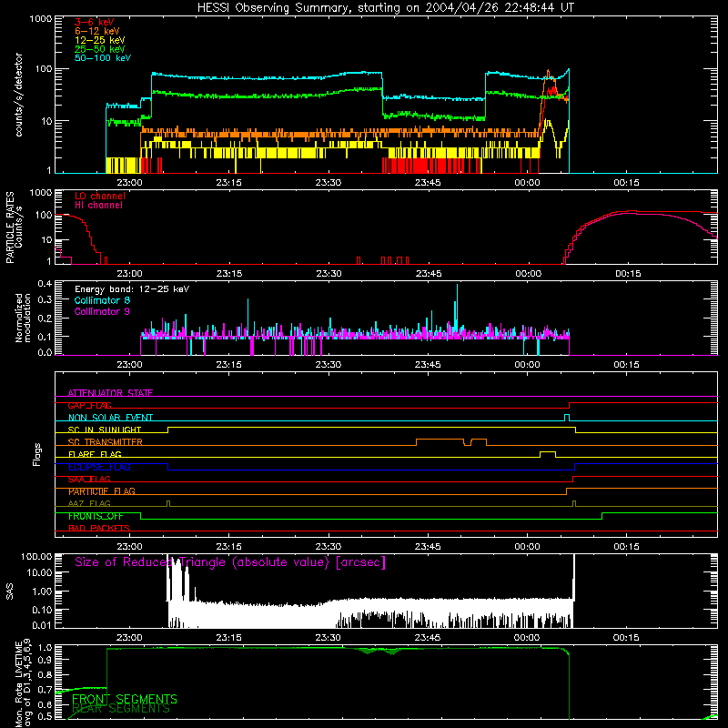This screenshot has height=728, width=728.
Task: Click 00:00 under the Flags panel
Action: coord(528,547)
